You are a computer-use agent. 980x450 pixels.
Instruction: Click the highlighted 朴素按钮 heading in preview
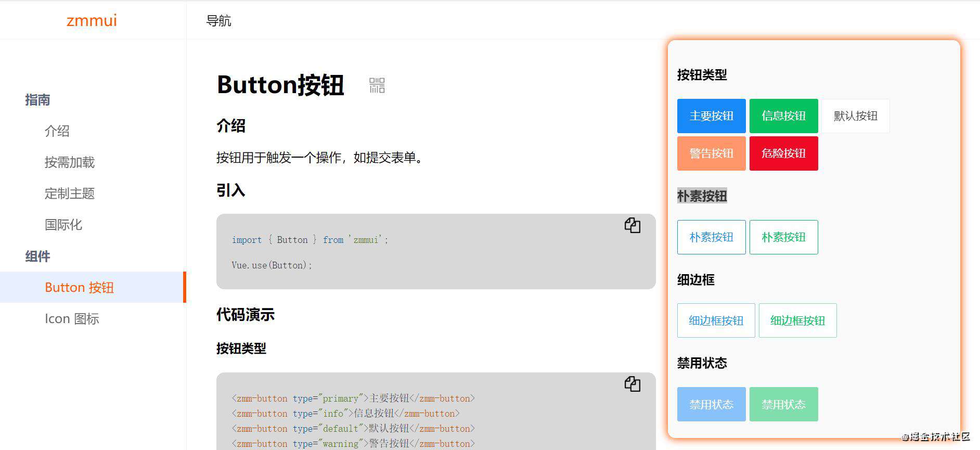click(702, 196)
